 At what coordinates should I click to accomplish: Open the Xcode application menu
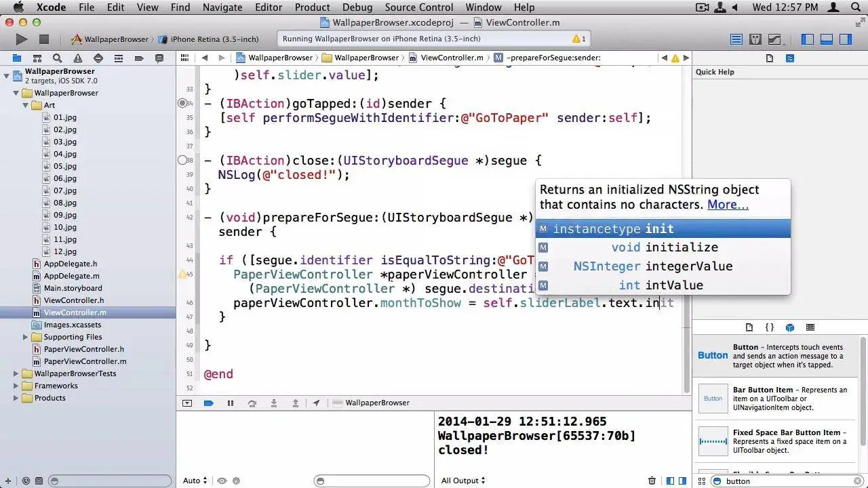tap(51, 7)
